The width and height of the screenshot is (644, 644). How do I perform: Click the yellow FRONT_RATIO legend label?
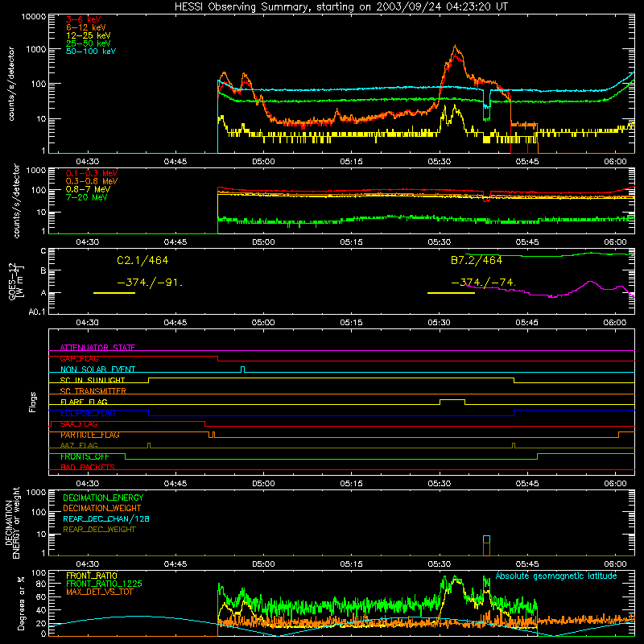click(x=92, y=576)
